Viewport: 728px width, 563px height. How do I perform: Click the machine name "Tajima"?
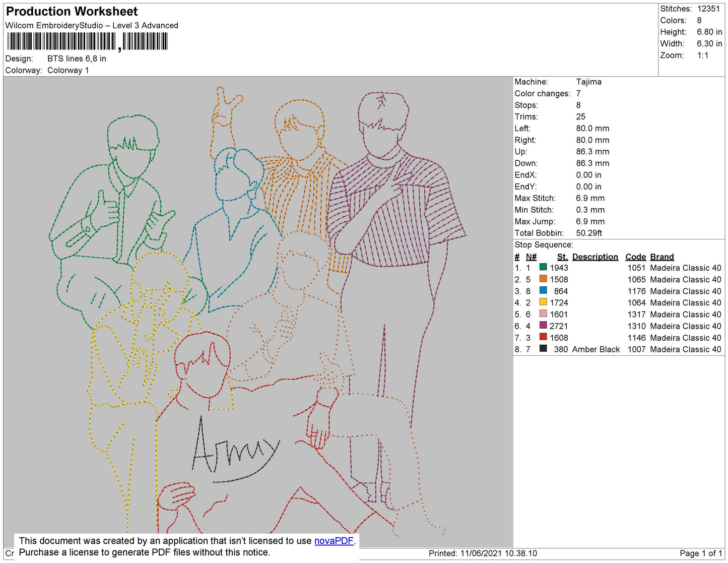click(589, 82)
